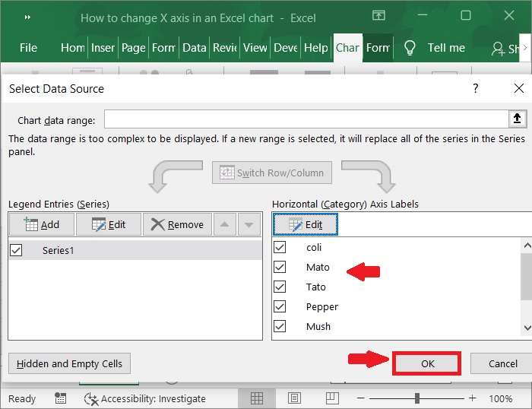Select the Series1 row text
Screen dimensions: 532x409
(x=58, y=250)
